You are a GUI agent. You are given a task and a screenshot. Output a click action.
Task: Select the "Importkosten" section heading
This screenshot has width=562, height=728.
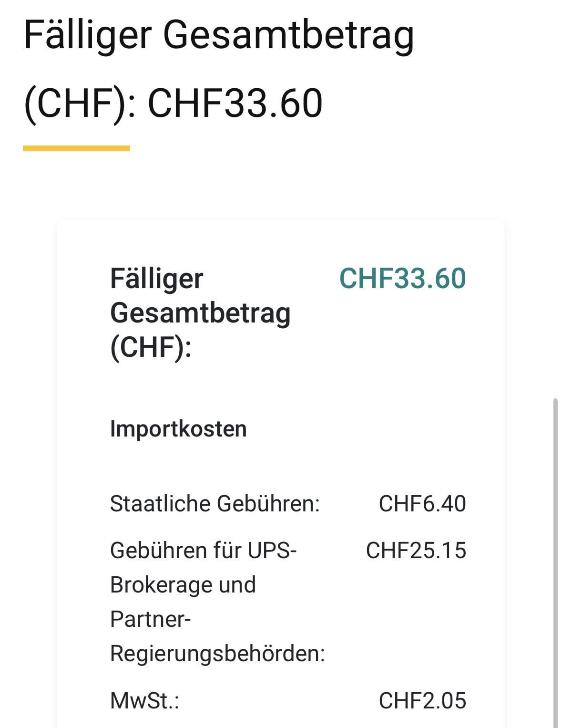point(178,429)
